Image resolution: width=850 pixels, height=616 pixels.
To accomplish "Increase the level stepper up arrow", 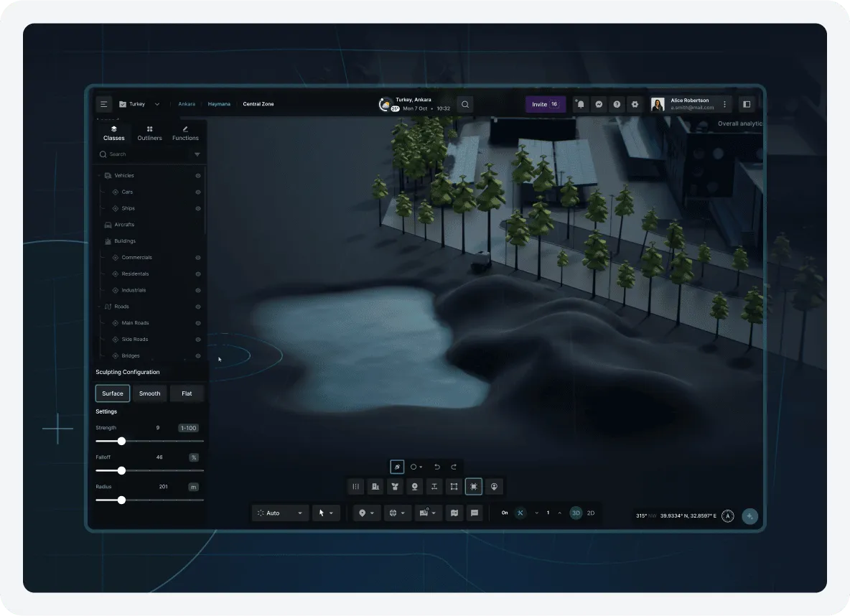I will coord(559,513).
